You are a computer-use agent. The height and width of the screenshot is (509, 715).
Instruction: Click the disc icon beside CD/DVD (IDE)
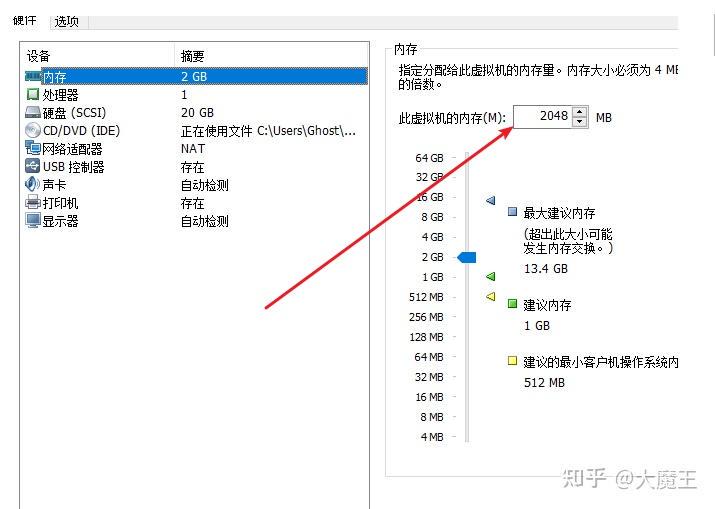click(x=33, y=130)
